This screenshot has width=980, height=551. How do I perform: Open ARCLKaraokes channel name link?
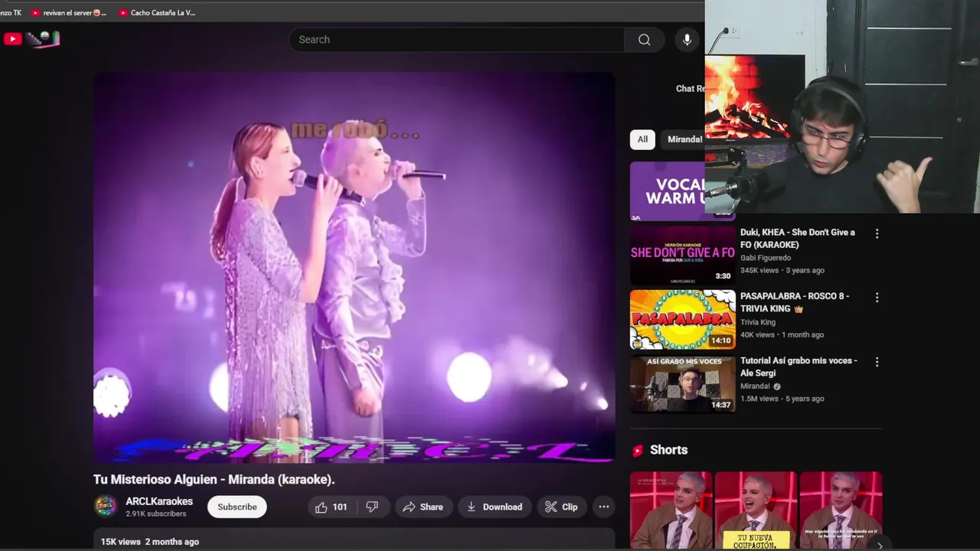[x=159, y=501]
